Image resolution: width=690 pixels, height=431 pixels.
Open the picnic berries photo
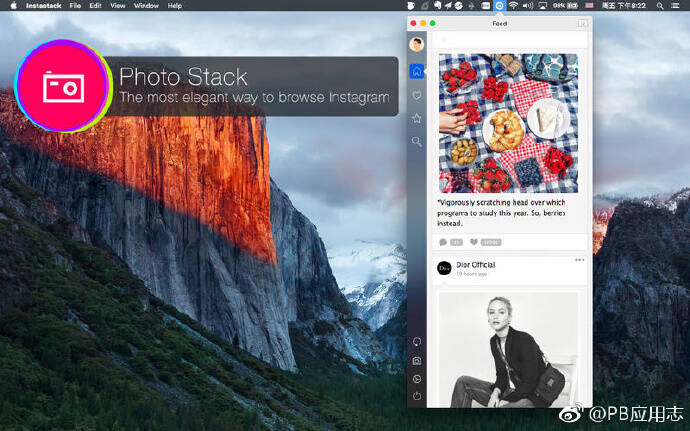(x=508, y=123)
